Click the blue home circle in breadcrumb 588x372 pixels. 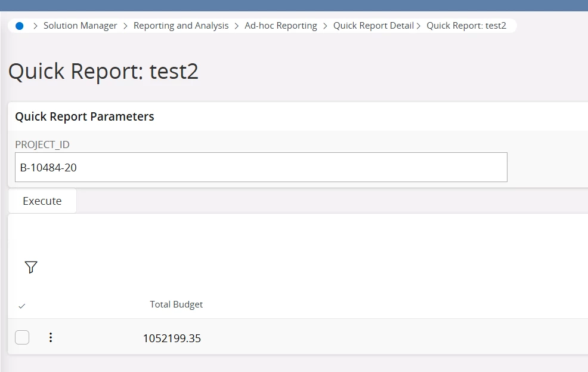[x=19, y=26]
